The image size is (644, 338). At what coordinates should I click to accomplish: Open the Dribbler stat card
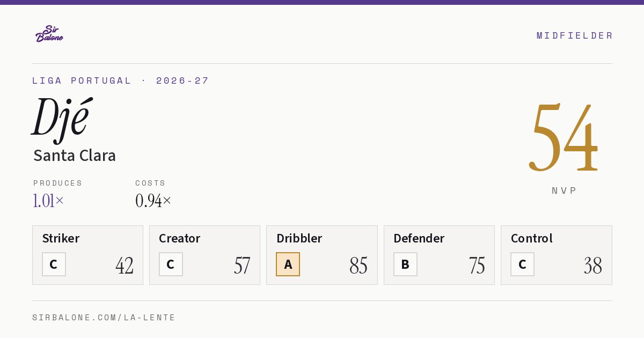[322, 255]
